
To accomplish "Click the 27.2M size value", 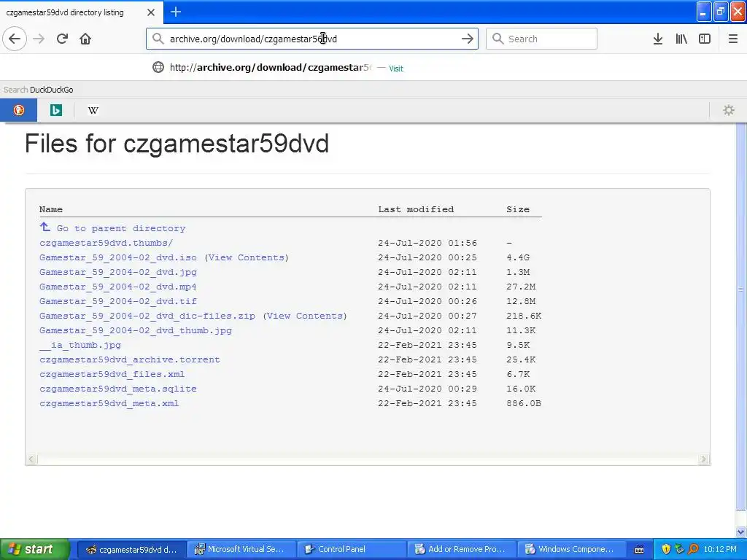I will 521,287.
